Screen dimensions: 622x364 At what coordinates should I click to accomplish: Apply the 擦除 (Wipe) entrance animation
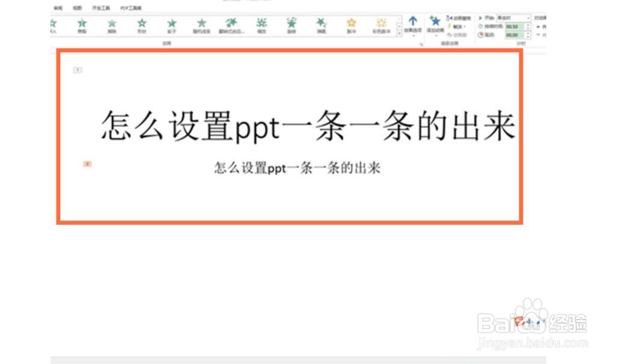[112, 26]
